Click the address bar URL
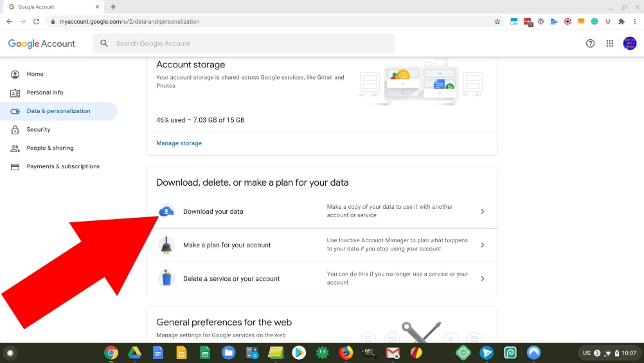The image size is (644, 363). click(129, 21)
